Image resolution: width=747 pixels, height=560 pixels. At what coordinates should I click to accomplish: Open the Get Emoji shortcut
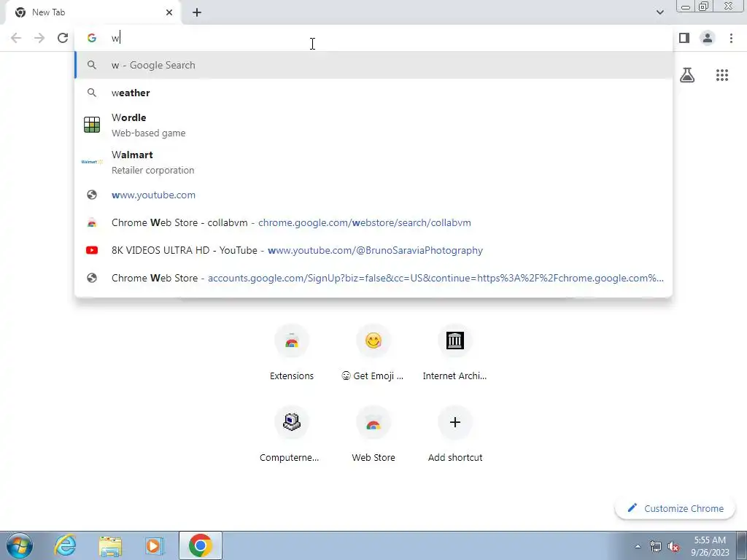[x=373, y=354]
